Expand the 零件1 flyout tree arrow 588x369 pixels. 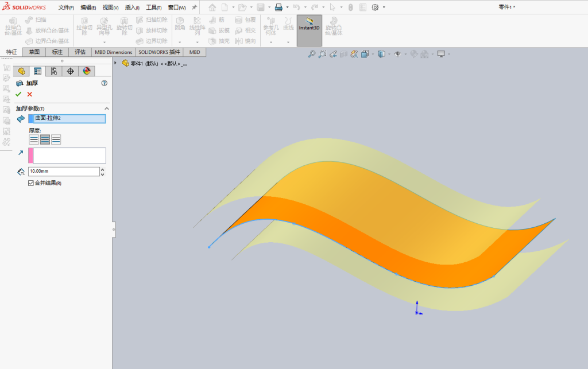[115, 63]
